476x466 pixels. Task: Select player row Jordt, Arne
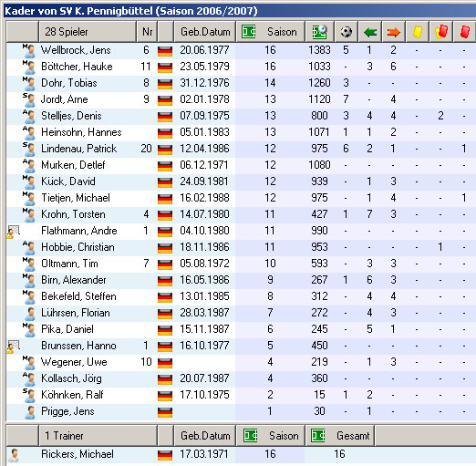click(x=241, y=99)
